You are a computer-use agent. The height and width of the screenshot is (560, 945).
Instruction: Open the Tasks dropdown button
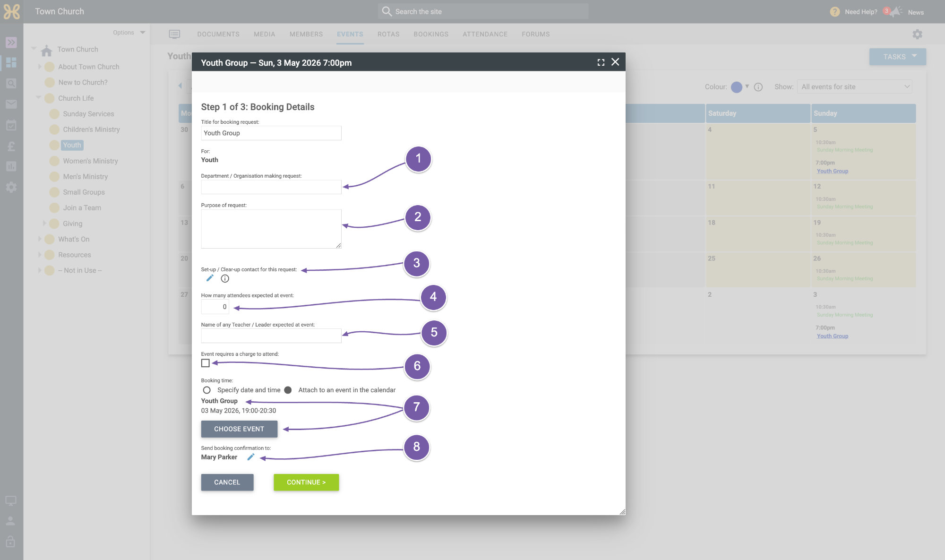(897, 57)
